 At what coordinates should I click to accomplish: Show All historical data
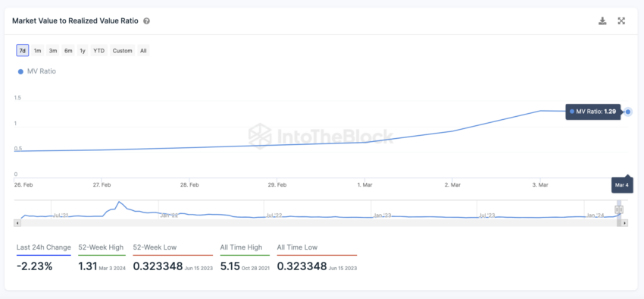tap(143, 51)
